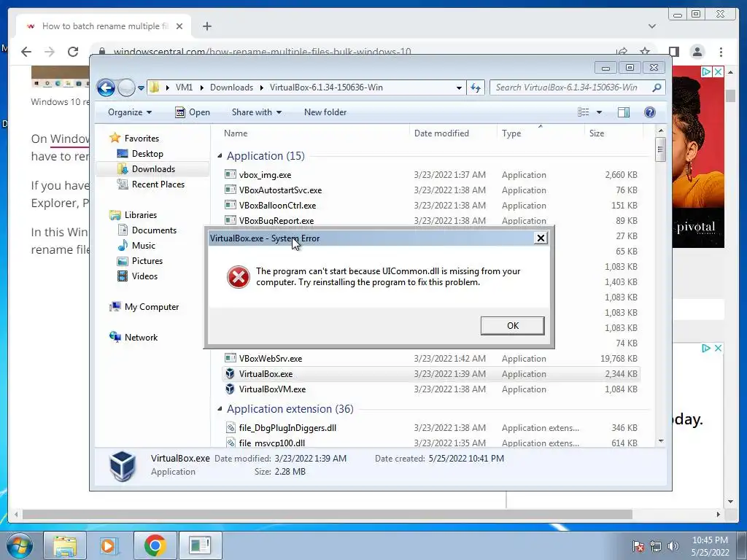
Task: Open Chrome three-dot menu
Action: [x=721, y=52]
